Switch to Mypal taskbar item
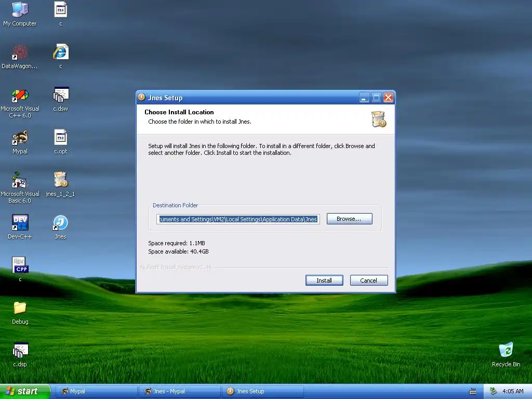The image size is (532, 399). point(96,391)
